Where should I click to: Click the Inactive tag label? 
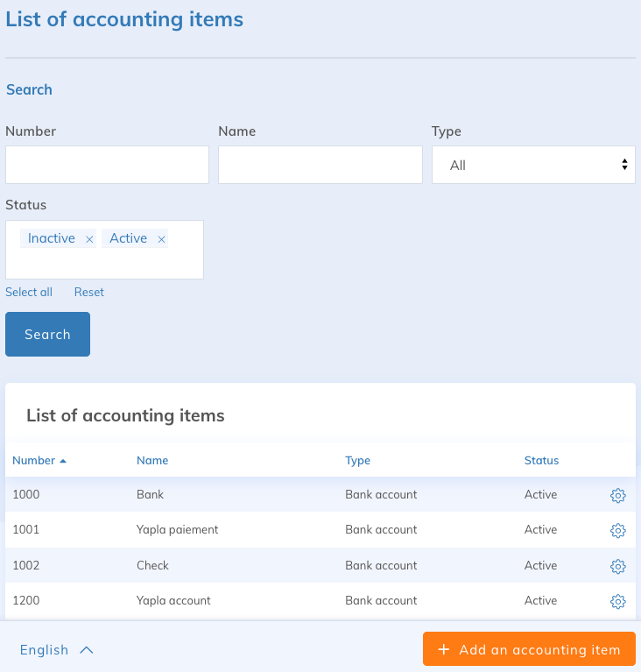(52, 237)
